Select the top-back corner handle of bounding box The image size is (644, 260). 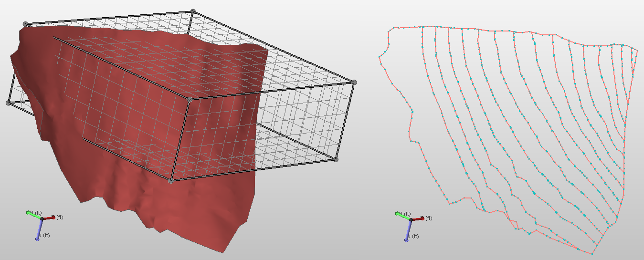click(193, 11)
